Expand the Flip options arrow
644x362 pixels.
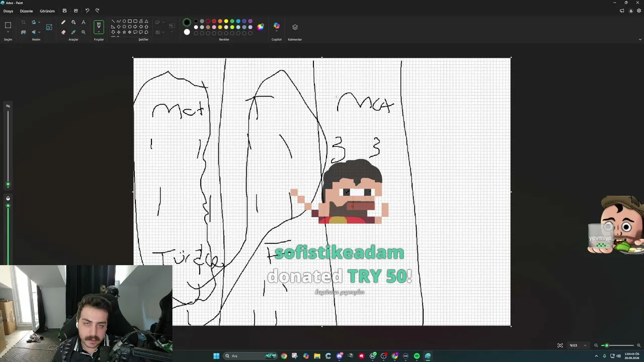[x=39, y=32]
